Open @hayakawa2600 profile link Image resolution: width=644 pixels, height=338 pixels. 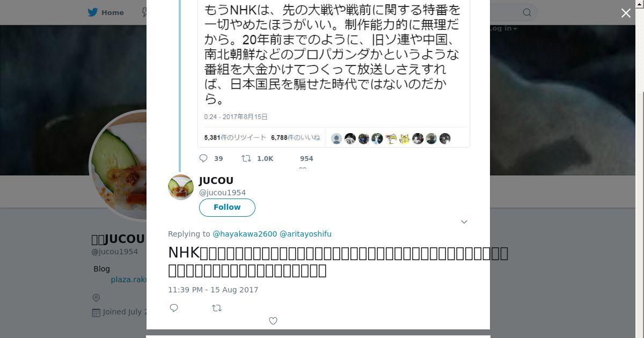point(245,234)
